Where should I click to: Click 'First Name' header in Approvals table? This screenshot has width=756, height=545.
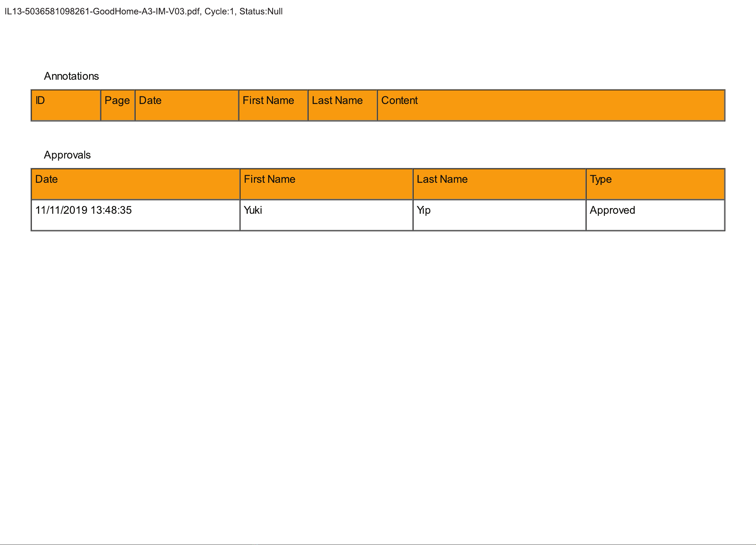[326, 184]
